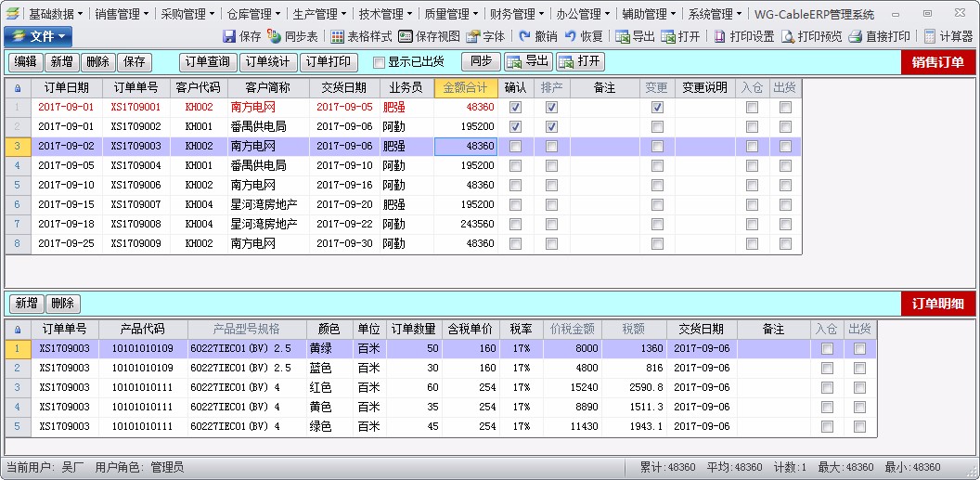Viewport: 980px width, 480px height.
Task: Toggle 显示已出货 checkbox
Action: click(379, 62)
